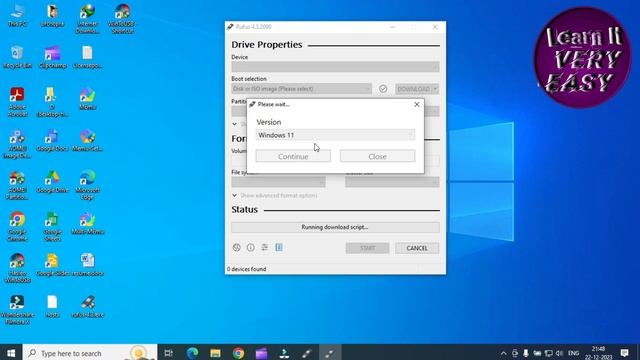Click the Close button beside Continue
The height and width of the screenshot is (360, 640).
[x=377, y=156]
